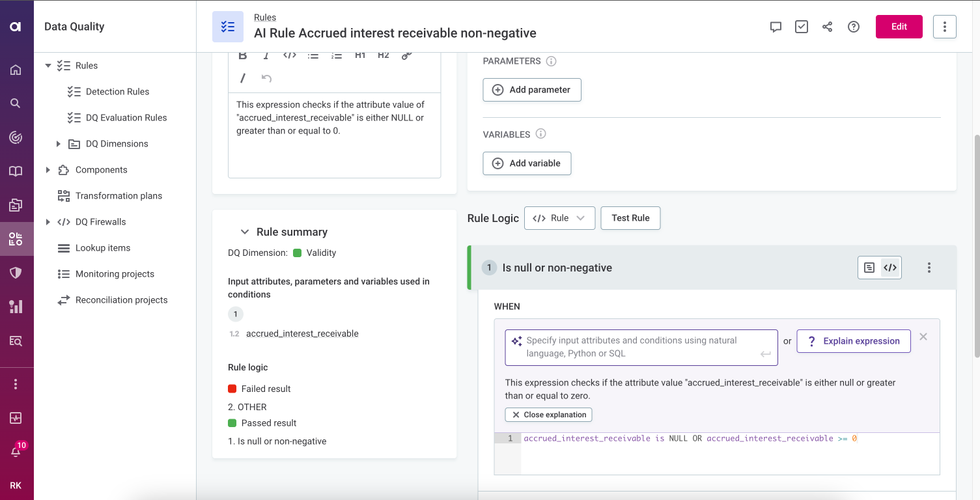Image resolution: width=980 pixels, height=500 pixels.
Task: Open the help question mark icon
Action: coord(854,27)
